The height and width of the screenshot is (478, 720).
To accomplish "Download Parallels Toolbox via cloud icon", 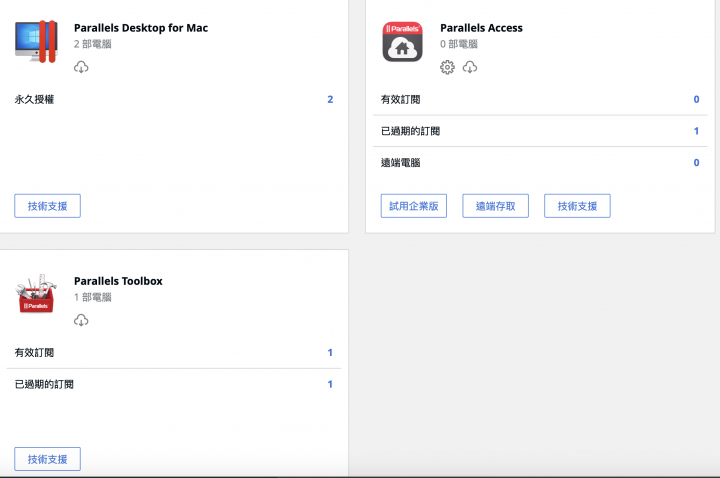I will pos(81,320).
